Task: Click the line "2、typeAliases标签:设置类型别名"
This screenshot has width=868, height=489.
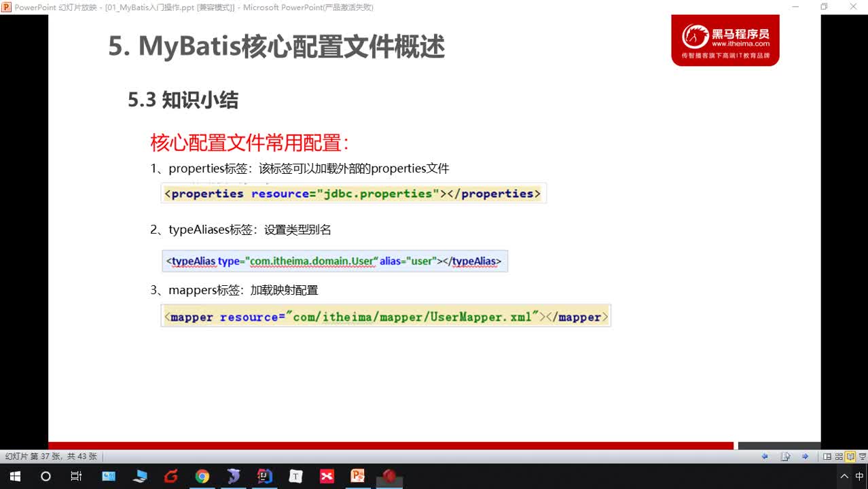Action: [240, 230]
